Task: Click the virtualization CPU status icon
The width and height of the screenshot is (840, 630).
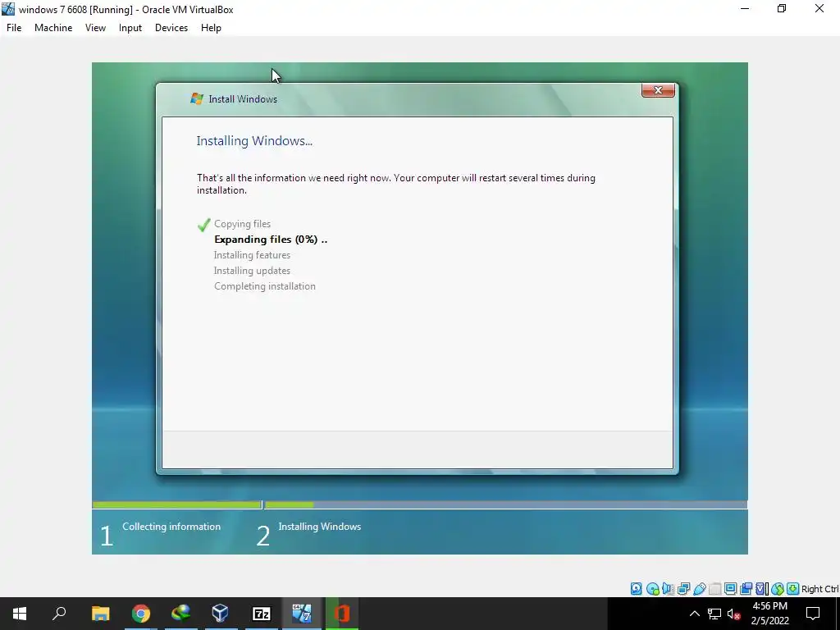Action: click(x=762, y=589)
